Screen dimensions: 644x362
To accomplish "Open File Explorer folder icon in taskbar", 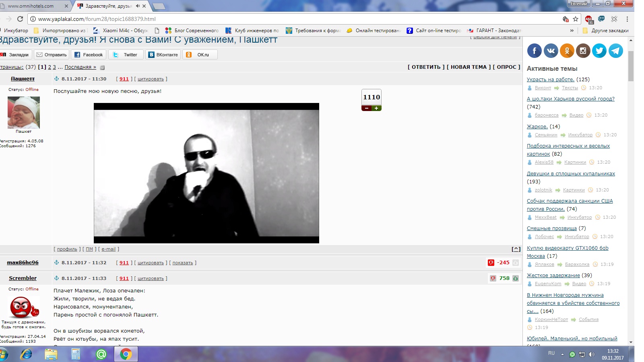I will 51,354.
